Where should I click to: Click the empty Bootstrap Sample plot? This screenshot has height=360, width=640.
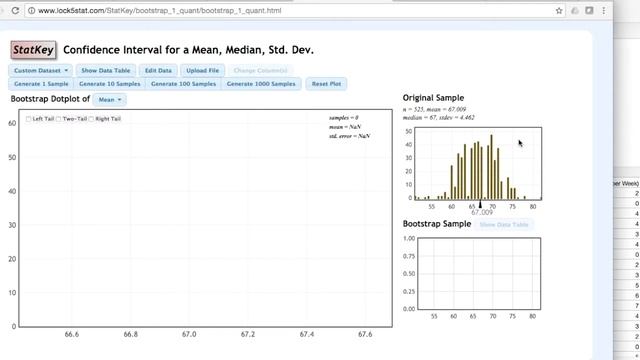pos(479,273)
